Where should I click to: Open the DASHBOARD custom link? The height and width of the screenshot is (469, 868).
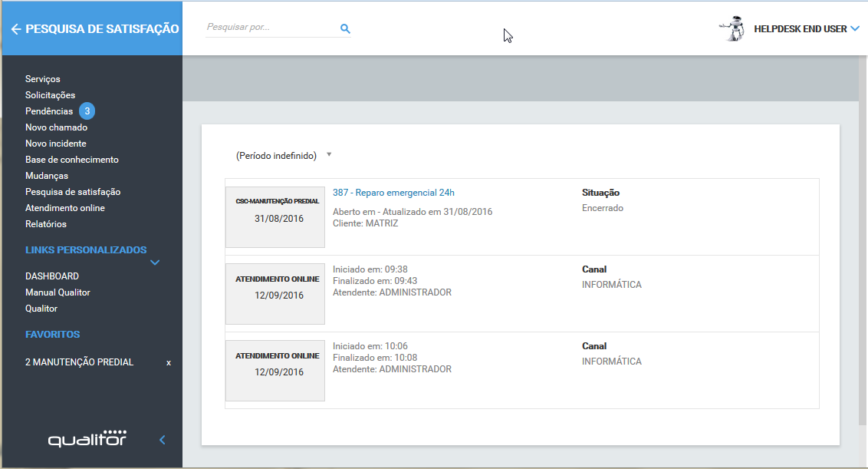51,276
